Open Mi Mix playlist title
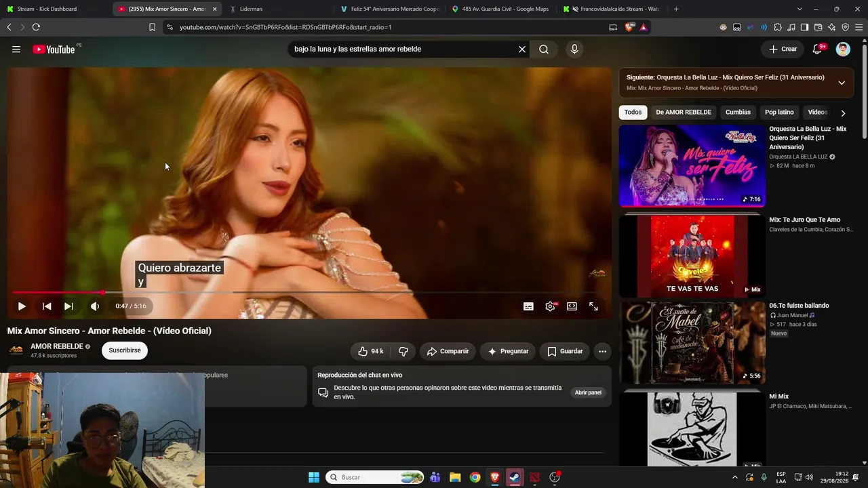The image size is (868, 488). [778, 396]
